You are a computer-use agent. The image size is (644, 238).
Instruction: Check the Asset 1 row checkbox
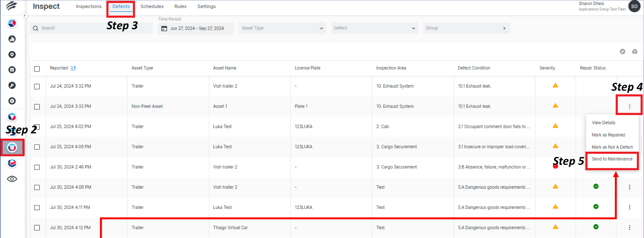point(37,106)
